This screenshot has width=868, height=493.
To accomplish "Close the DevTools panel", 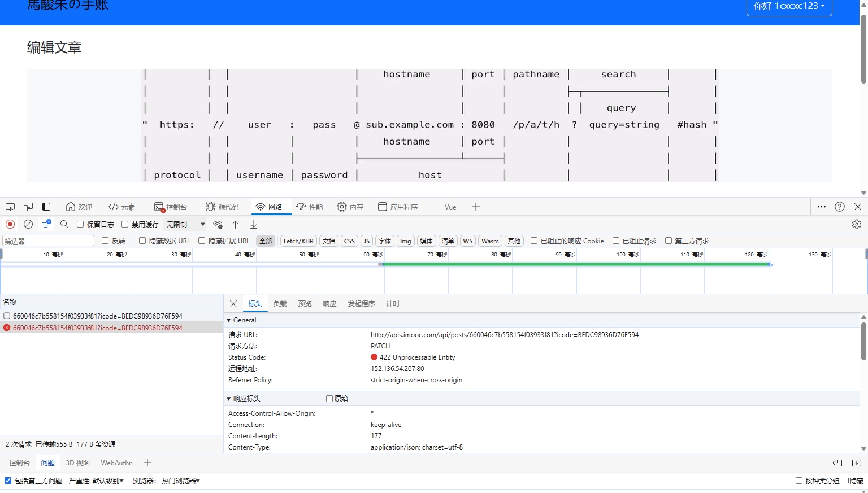I will click(858, 207).
